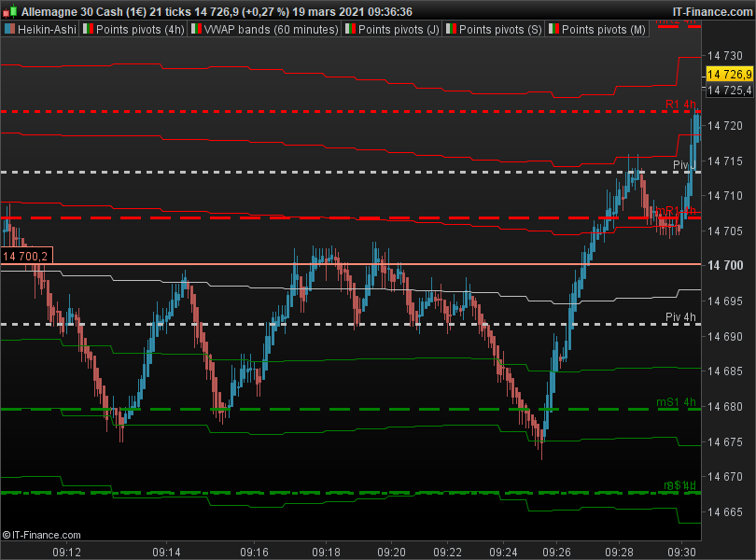Click the candlestick icon beside Allemagne 30 Cash
Viewport: 756px width, 560px height.
[x=9, y=11]
